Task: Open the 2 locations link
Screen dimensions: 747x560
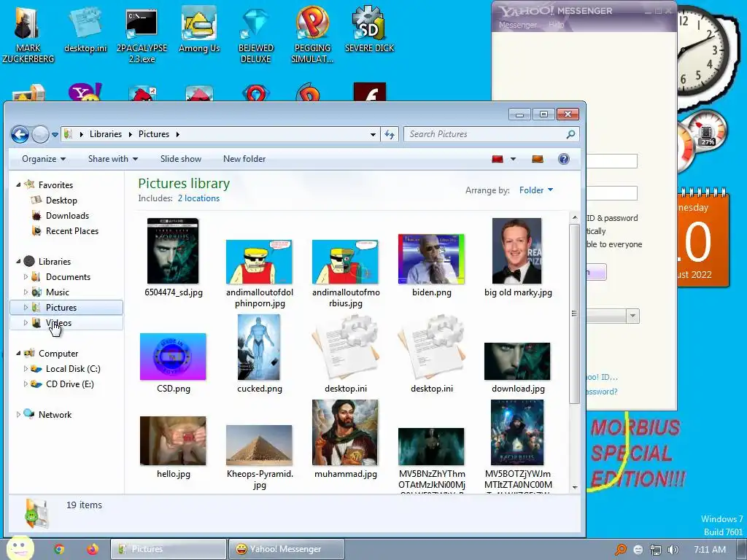Action: tap(198, 198)
